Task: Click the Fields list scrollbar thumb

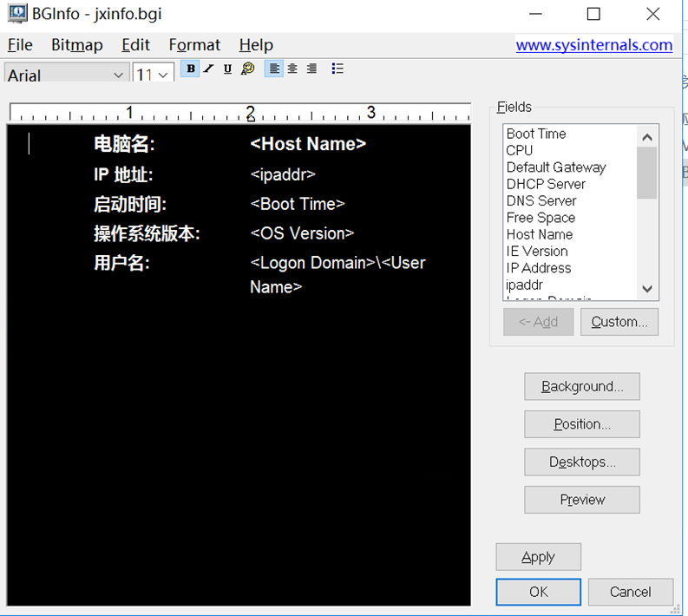Action: point(646,173)
